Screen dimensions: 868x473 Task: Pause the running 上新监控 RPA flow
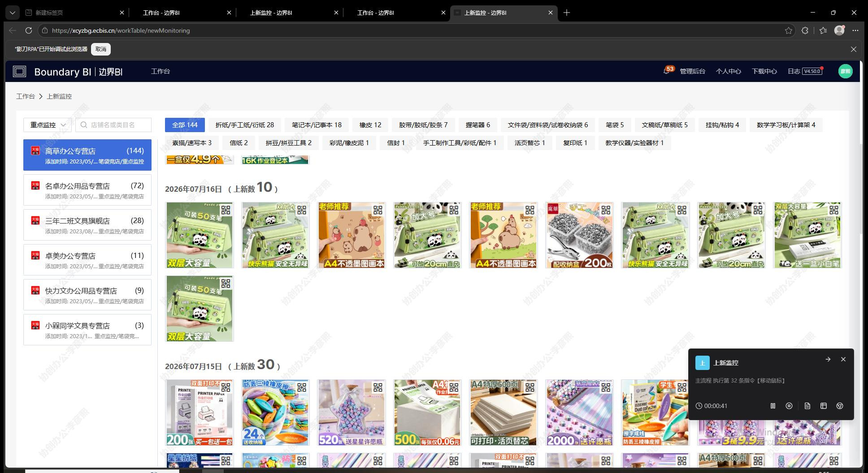click(x=773, y=406)
